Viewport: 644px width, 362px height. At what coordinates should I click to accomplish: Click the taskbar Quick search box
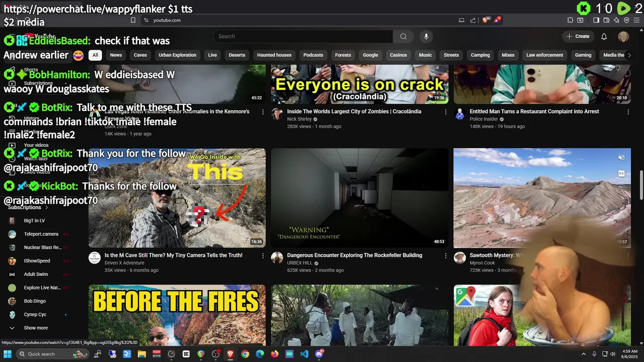pos(53,354)
